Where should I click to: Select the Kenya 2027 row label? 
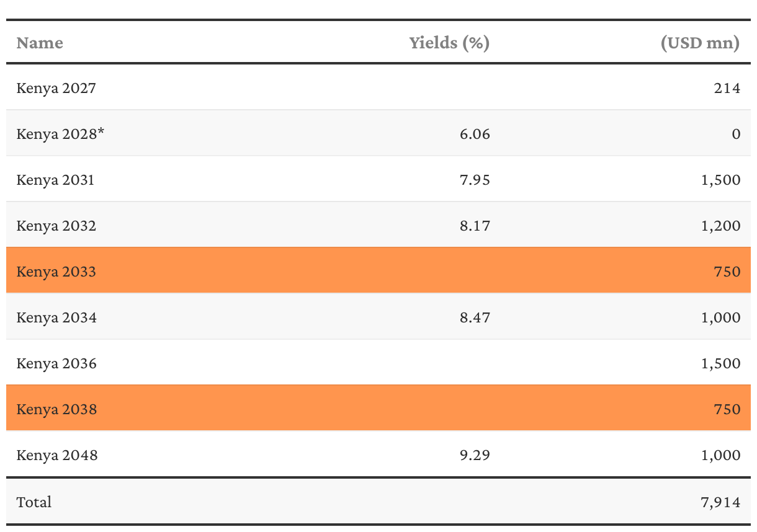click(56, 88)
